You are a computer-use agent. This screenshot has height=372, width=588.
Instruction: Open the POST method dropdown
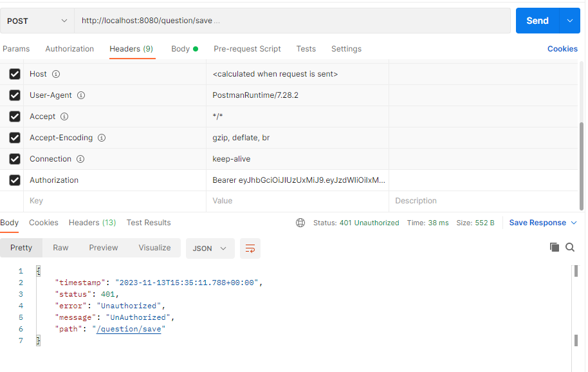coord(37,20)
